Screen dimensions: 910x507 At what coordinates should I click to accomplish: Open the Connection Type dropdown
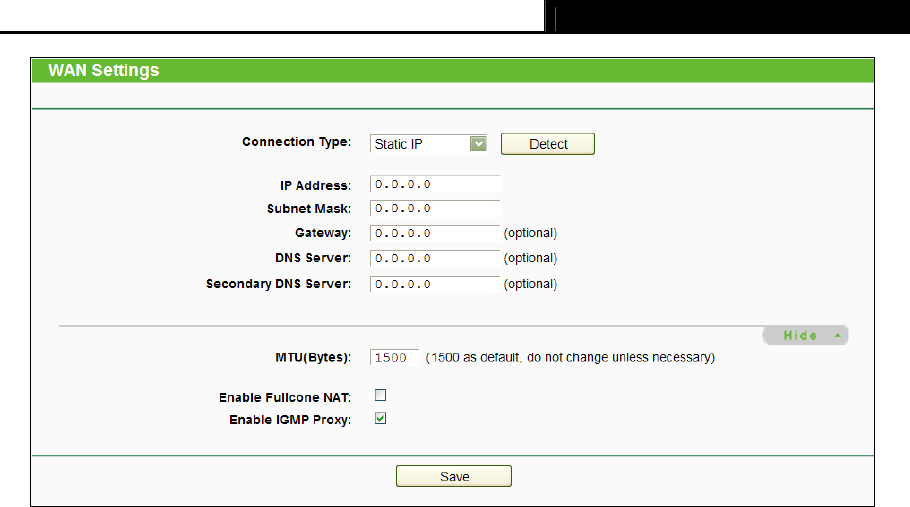click(428, 144)
